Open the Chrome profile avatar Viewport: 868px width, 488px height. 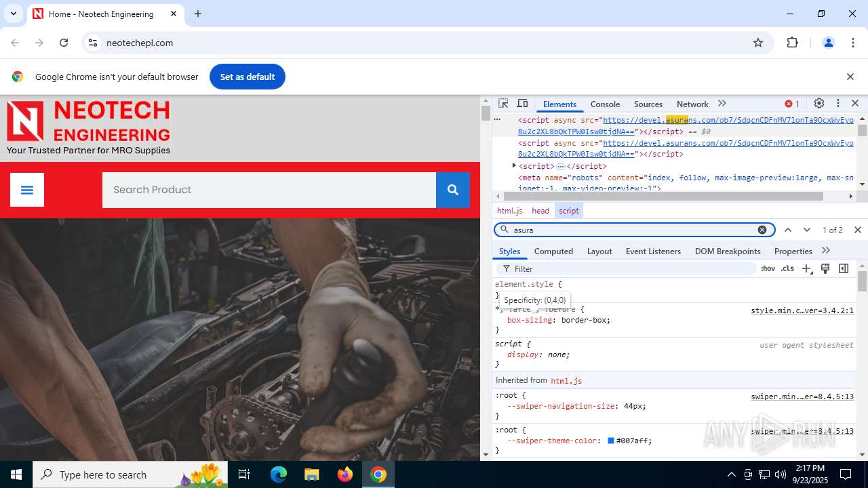(828, 43)
